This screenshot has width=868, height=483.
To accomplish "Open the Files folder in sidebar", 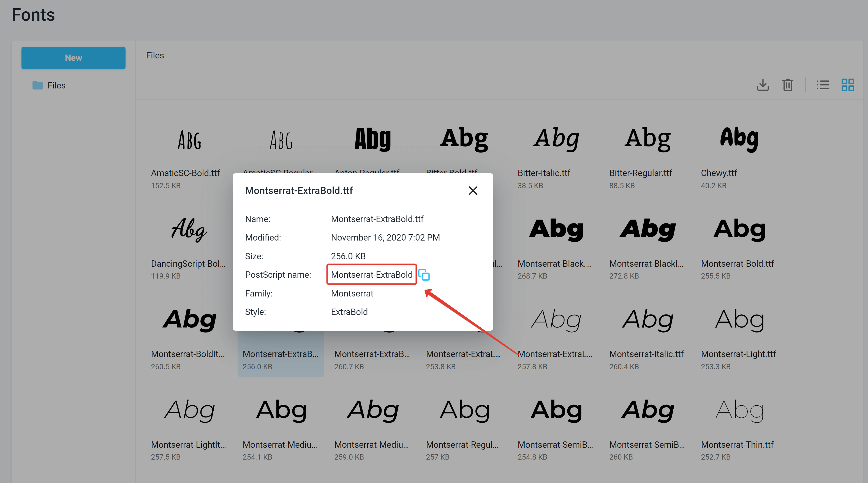I will [49, 85].
